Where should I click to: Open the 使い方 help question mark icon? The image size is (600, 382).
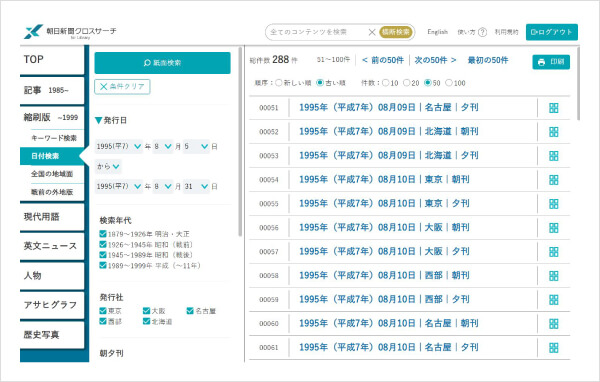click(483, 32)
